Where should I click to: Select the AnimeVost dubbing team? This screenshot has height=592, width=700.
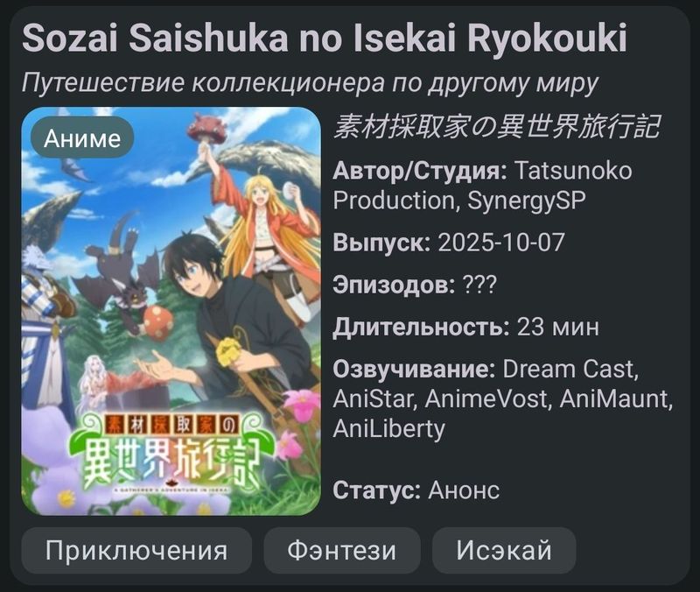486,399
